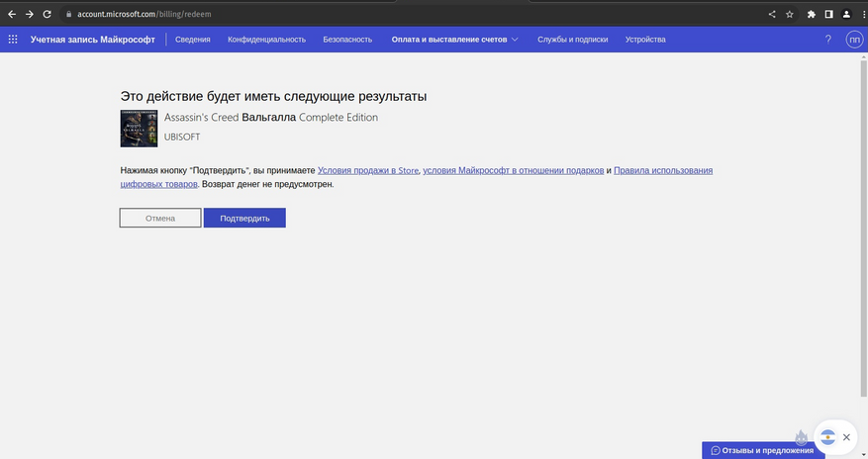
Task: Click the Отмена button
Action: pyautogui.click(x=160, y=218)
